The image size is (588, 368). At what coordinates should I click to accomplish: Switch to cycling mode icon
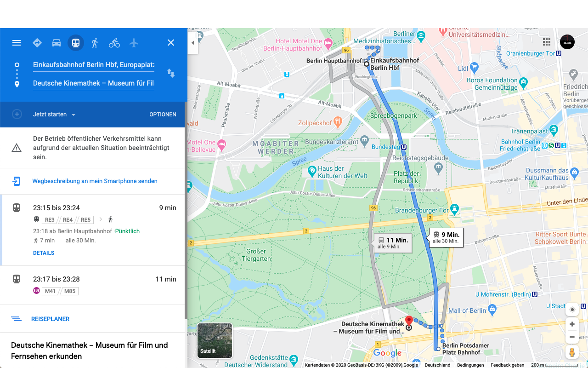[114, 43]
